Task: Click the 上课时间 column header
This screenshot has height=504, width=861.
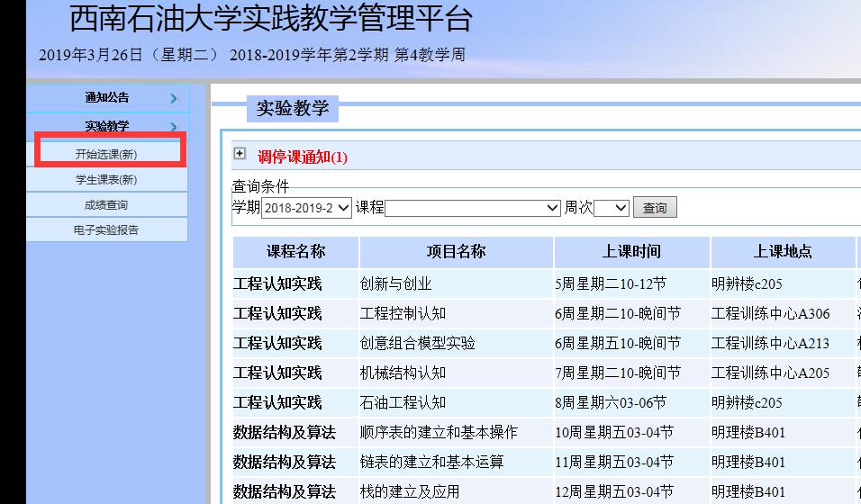Action: (x=631, y=251)
